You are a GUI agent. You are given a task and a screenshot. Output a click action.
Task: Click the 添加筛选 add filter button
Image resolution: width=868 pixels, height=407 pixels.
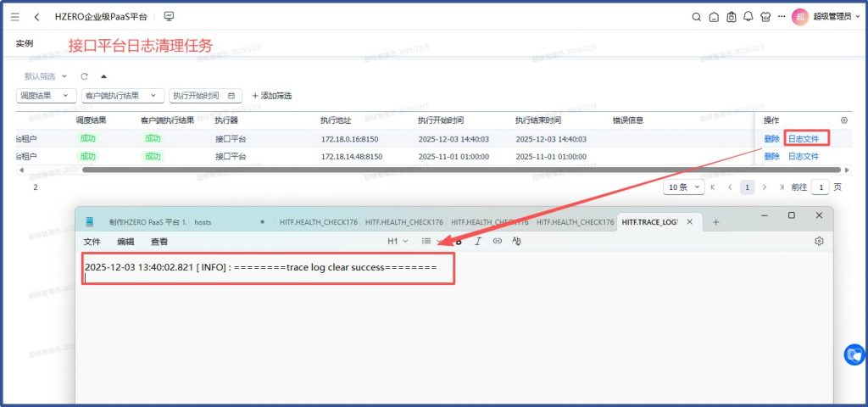(x=271, y=96)
